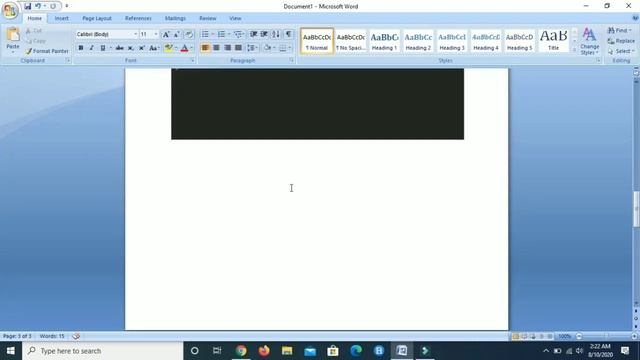Click the vertical scrollbar thumb

tap(636, 209)
